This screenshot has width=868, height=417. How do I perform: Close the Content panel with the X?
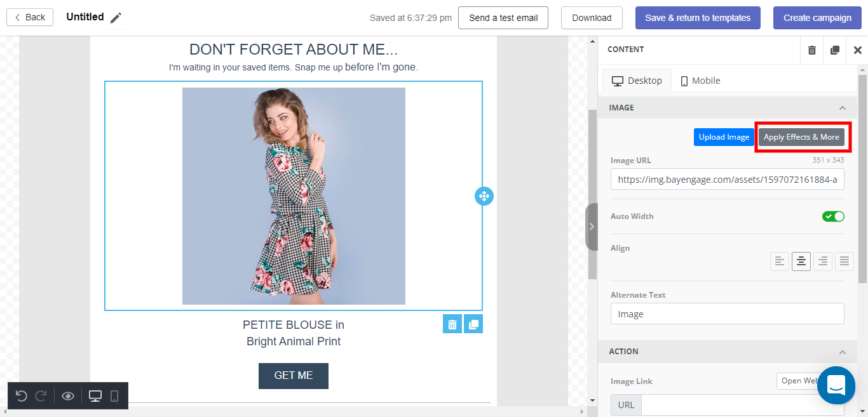[x=857, y=50]
